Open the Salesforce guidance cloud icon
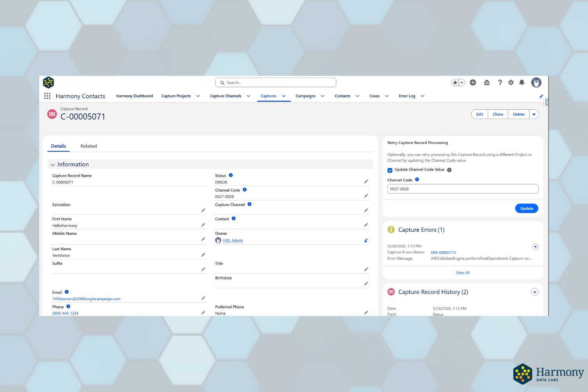This screenshot has height=392, width=588. [487, 83]
